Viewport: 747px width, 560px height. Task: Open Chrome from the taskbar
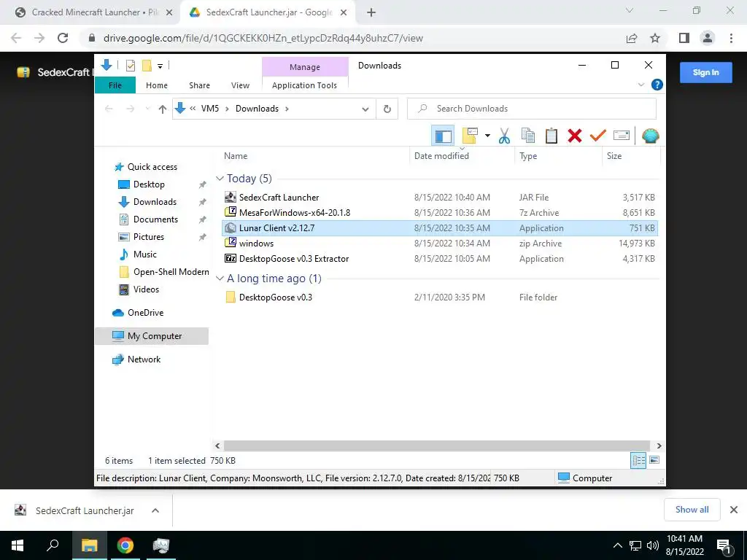click(125, 545)
